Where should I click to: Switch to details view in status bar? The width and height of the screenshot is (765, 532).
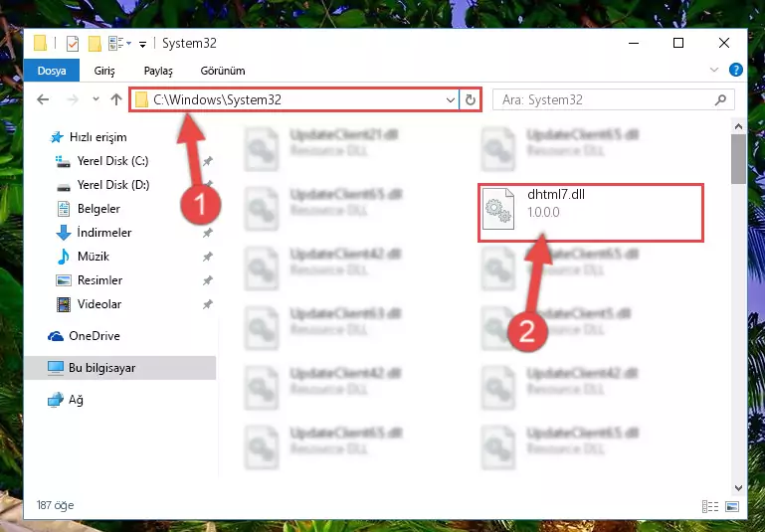pyautogui.click(x=710, y=507)
